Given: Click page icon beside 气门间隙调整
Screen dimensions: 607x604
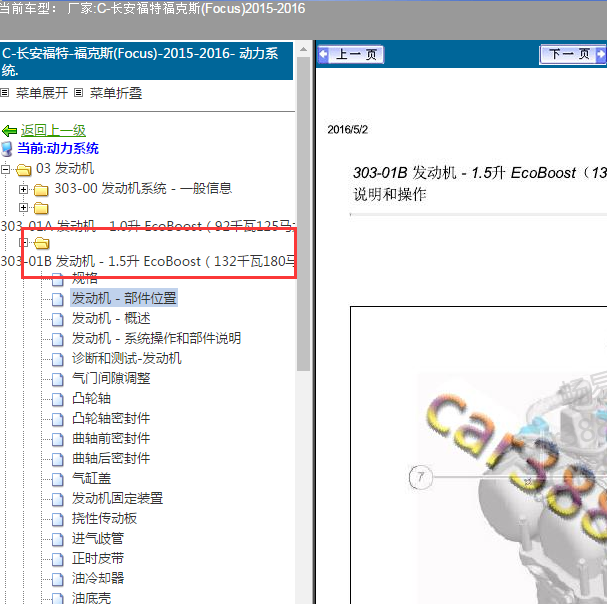Looking at the screenshot, I should (58, 379).
